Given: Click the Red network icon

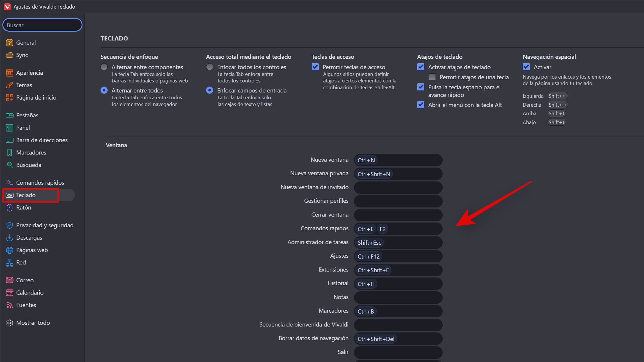Looking at the screenshot, I should point(10,263).
